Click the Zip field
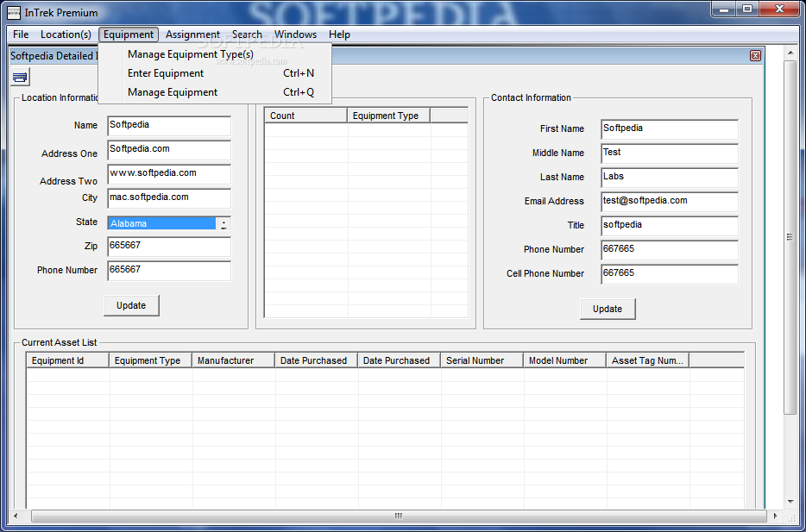 coord(169,247)
